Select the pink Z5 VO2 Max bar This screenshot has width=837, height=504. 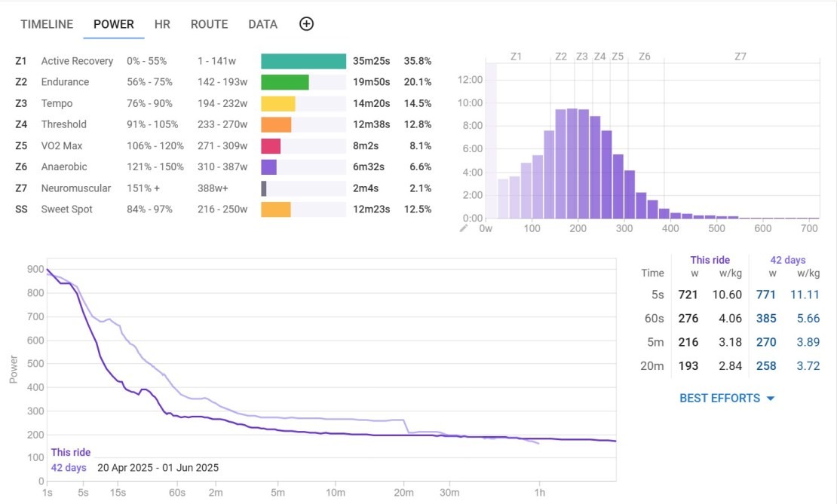click(271, 145)
